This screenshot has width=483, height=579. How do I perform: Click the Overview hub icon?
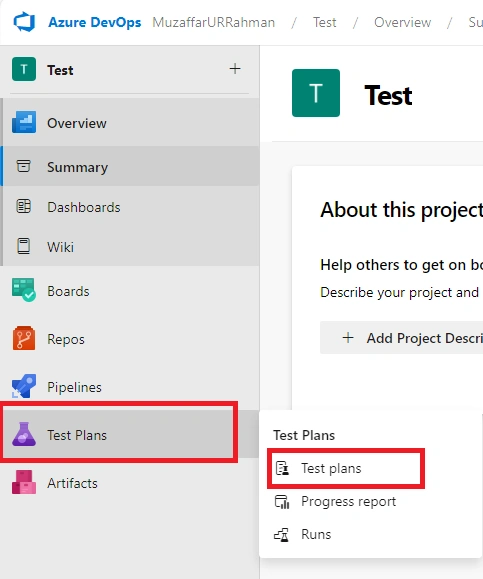(24, 122)
